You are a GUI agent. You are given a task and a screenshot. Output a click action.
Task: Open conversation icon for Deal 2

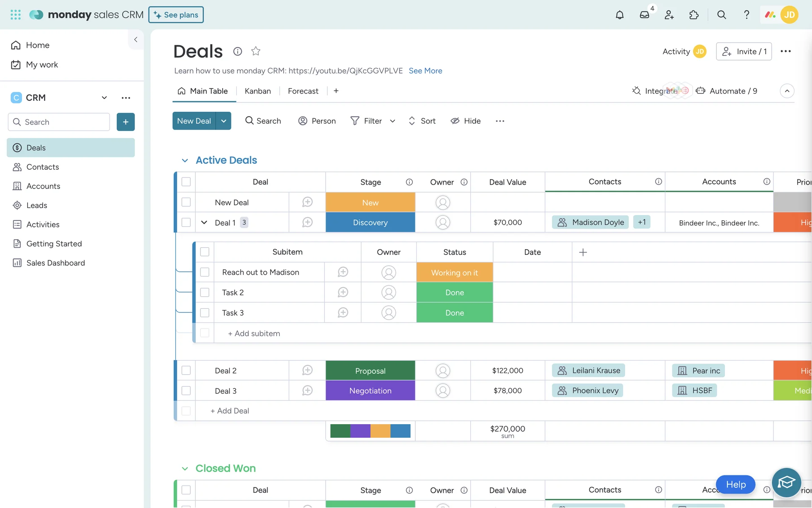[307, 370]
